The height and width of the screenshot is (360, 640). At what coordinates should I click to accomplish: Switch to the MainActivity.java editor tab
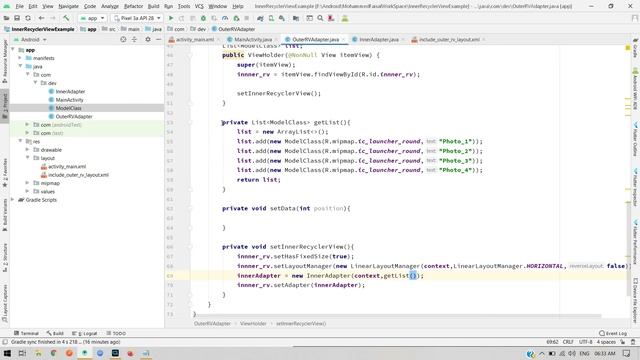click(253, 40)
